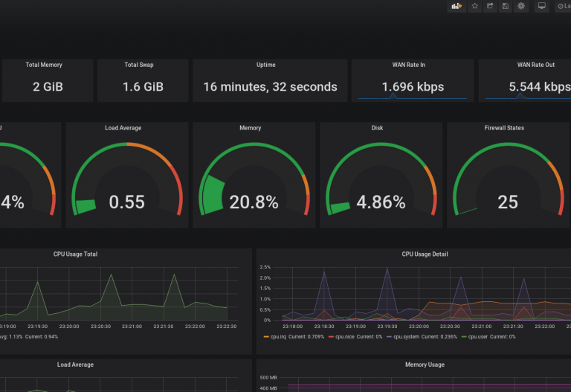This screenshot has width=571, height=392.
Task: Click the 2.5% y-axis label
Action: click(x=265, y=267)
